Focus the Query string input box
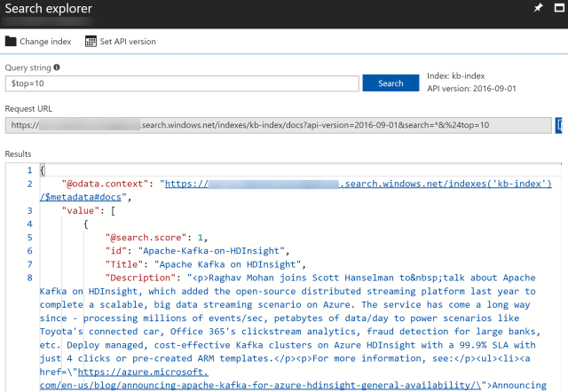568x392 pixels. click(x=181, y=83)
